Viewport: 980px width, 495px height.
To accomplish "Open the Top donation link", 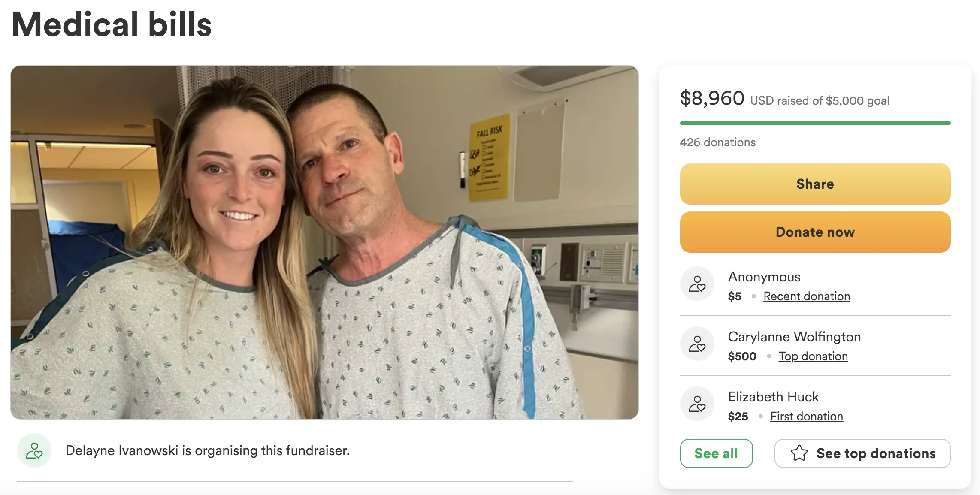I will [x=813, y=356].
